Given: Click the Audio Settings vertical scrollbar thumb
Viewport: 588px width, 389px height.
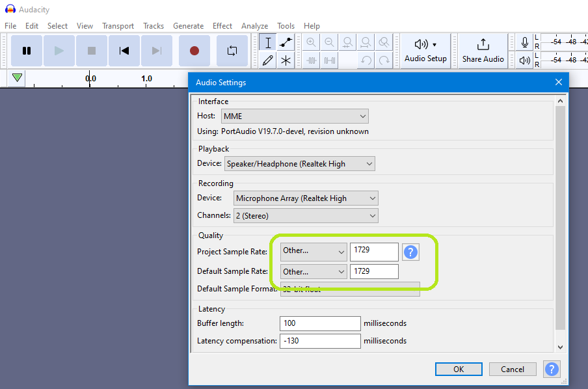Looking at the screenshot, I should click(x=560, y=217).
